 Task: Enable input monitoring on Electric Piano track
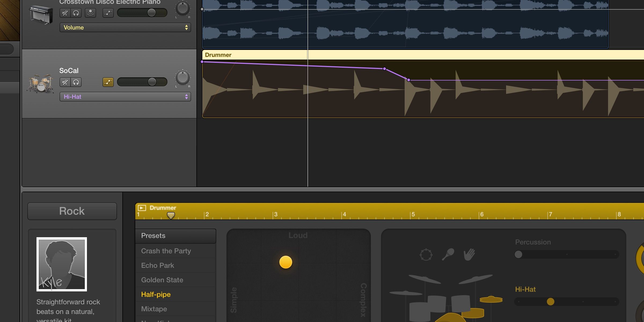coord(90,13)
